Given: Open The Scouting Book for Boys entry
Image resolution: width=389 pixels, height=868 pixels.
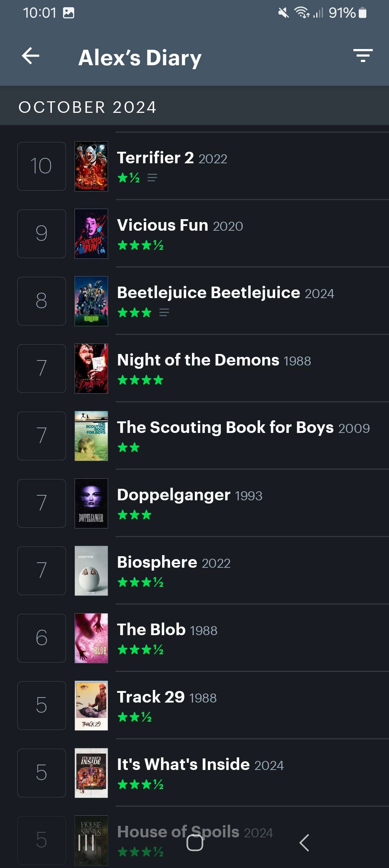Looking at the screenshot, I should pos(243,428).
